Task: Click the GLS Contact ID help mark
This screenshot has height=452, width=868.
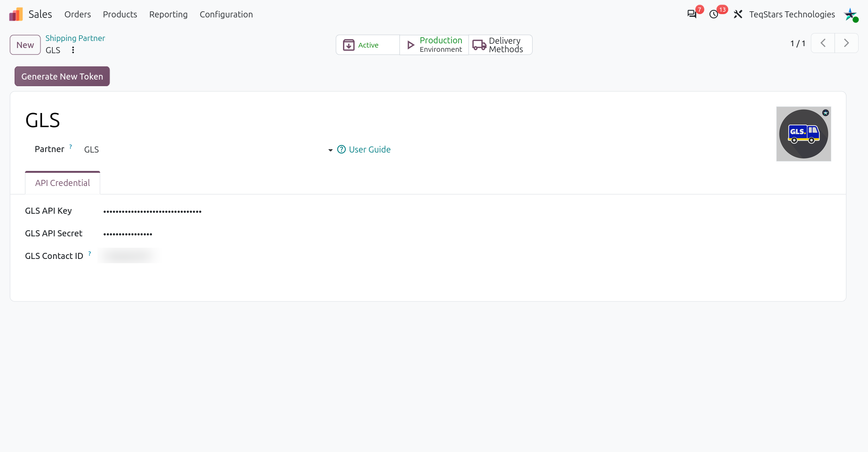Action: pyautogui.click(x=89, y=253)
